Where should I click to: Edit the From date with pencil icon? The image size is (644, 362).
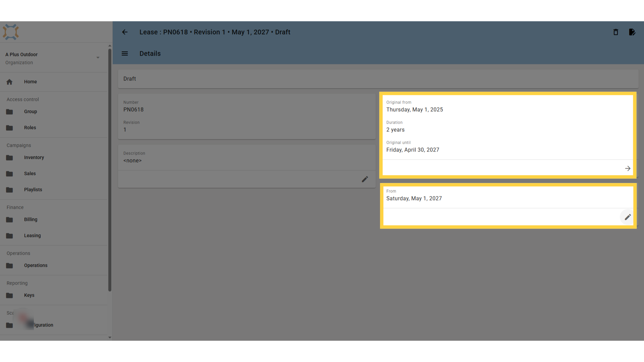(x=628, y=217)
